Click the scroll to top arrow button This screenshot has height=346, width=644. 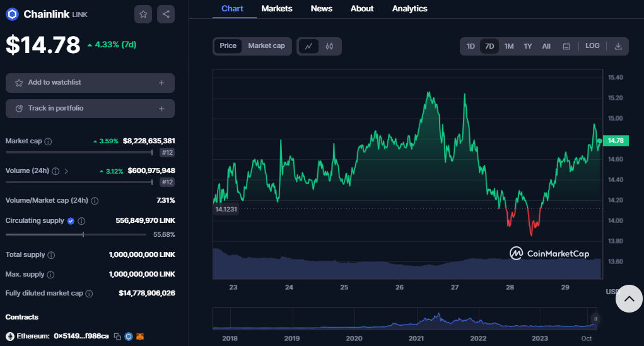point(628,299)
